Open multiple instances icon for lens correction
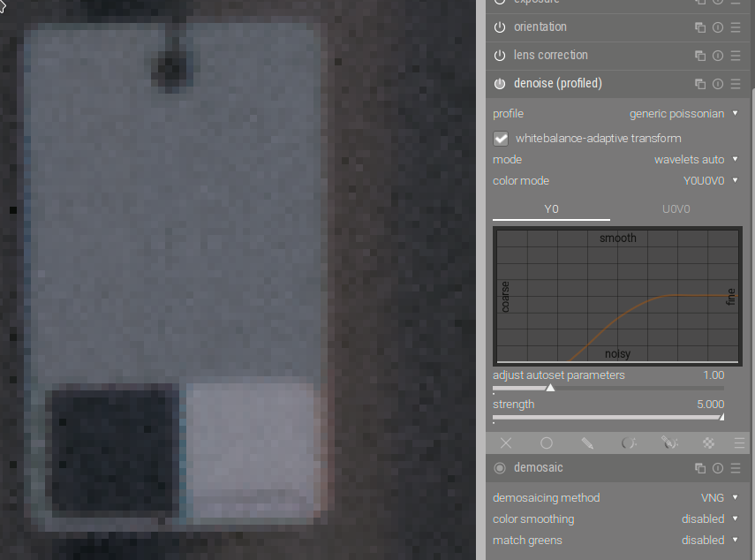 700,56
